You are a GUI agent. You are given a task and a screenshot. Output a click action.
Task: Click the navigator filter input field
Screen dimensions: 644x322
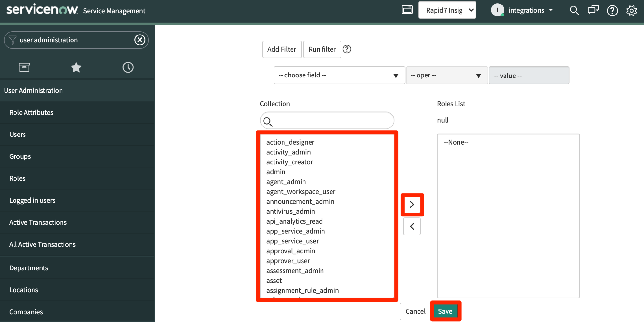76,40
